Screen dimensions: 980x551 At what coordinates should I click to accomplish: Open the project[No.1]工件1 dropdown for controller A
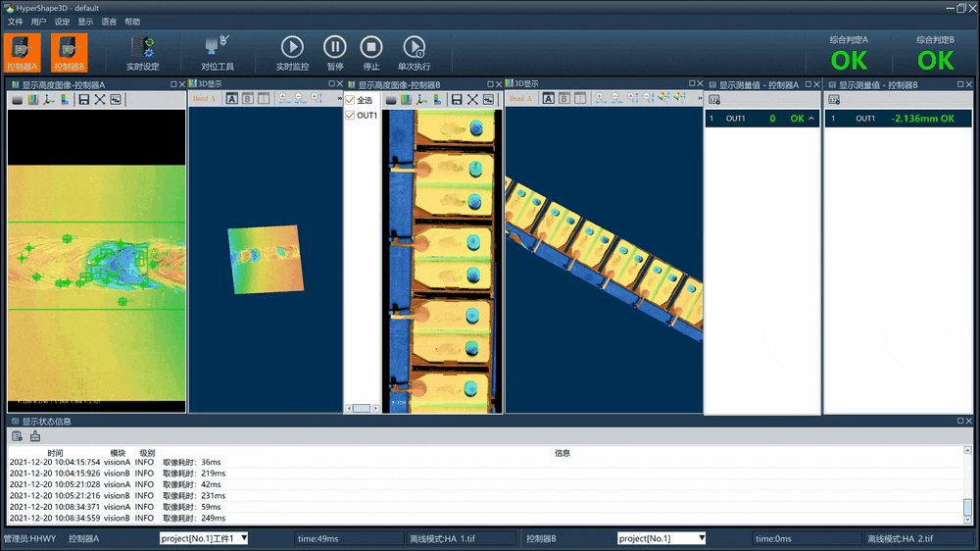(x=204, y=538)
